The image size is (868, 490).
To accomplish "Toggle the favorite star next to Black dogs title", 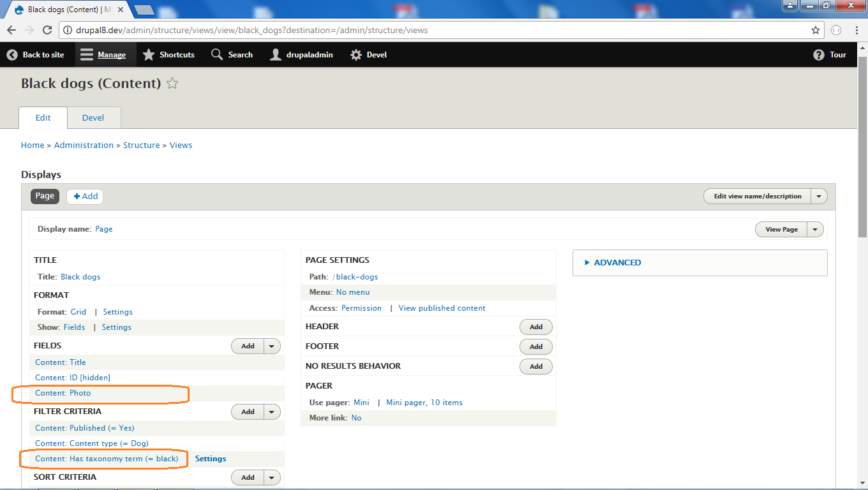I will coord(172,83).
